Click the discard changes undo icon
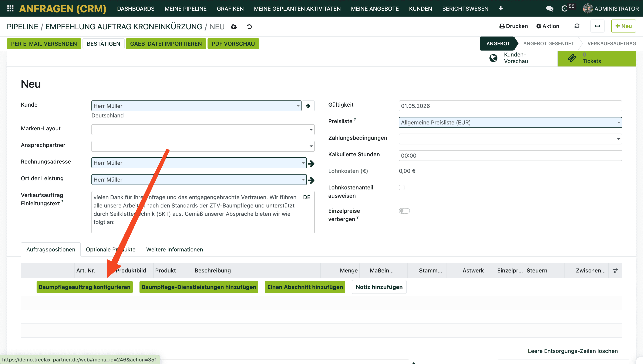This screenshot has width=643, height=364. (249, 27)
